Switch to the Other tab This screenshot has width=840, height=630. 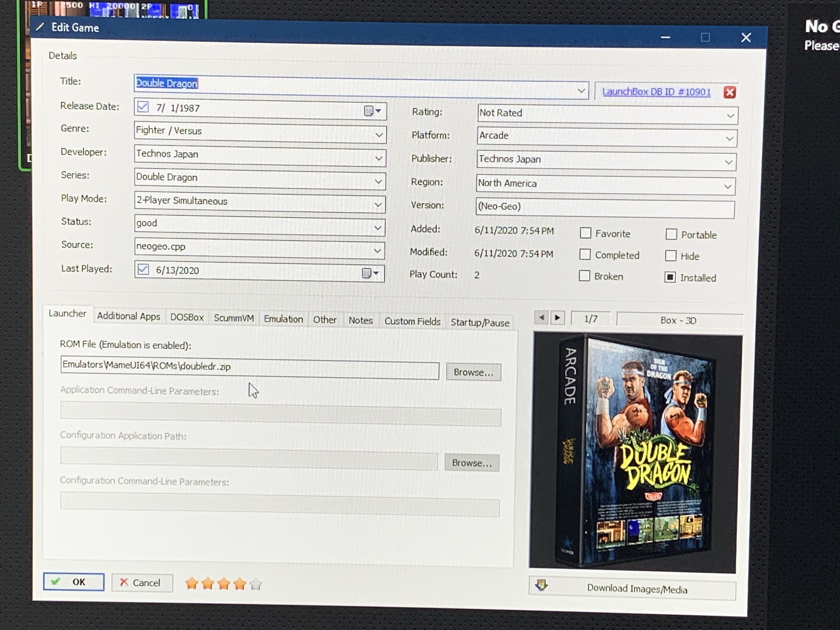(325, 320)
